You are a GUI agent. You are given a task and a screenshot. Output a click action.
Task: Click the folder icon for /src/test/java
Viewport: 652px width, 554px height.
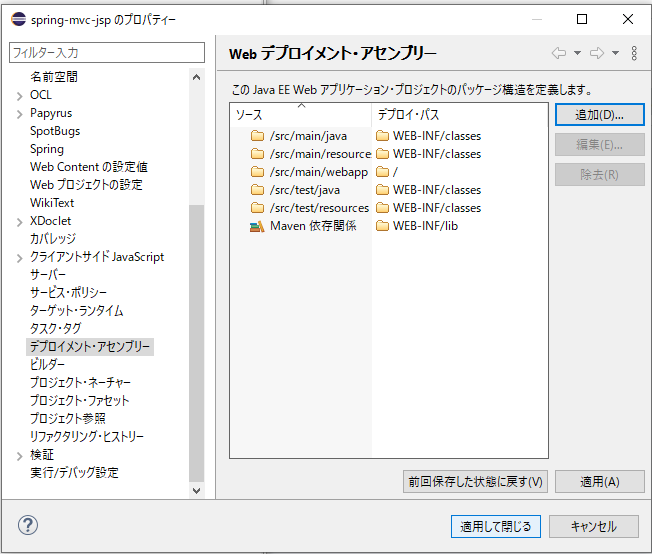pos(257,190)
